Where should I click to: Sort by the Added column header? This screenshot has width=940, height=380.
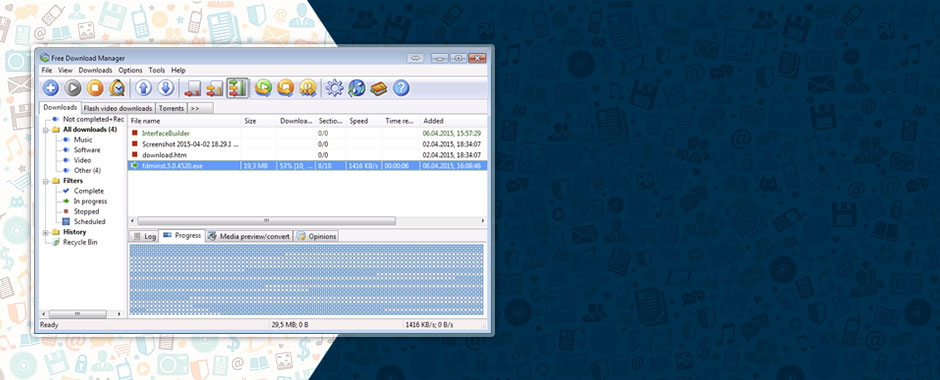[453, 121]
